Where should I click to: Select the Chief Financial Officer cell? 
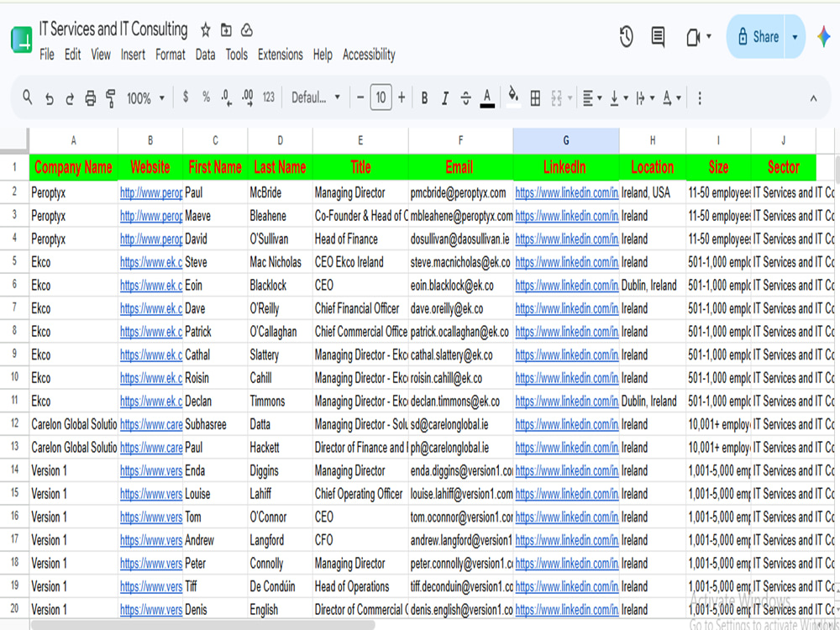(x=360, y=308)
